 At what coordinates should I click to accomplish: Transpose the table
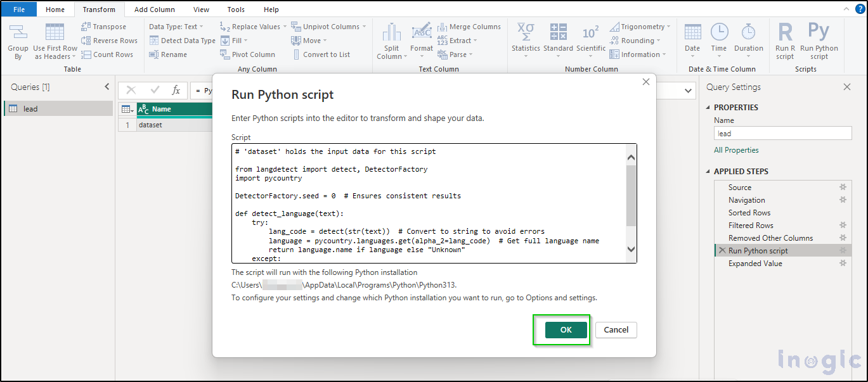point(103,27)
